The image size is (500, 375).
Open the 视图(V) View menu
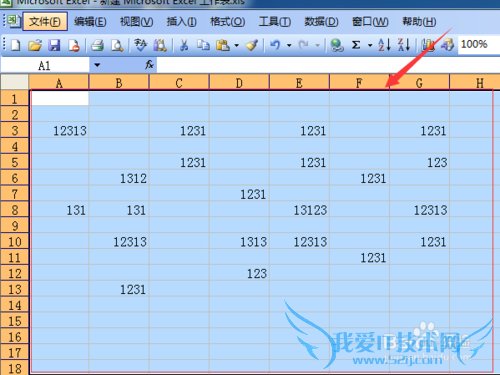click(137, 22)
